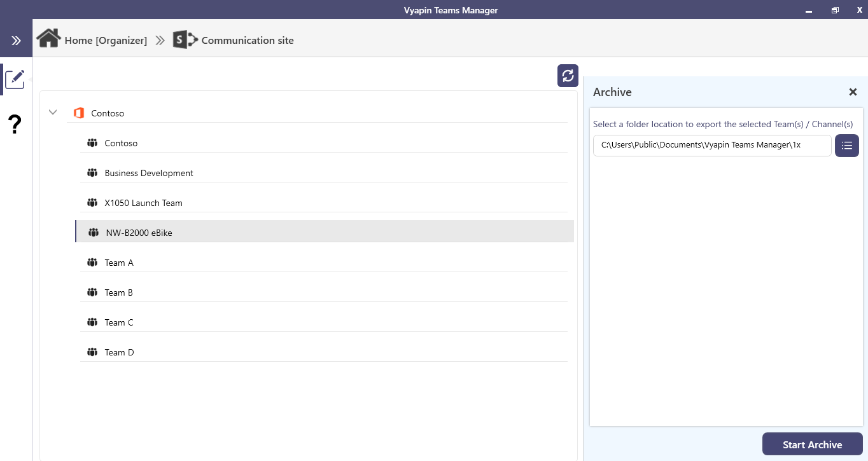Click Start Archive button
Viewport: 868px width, 461px height.
click(812, 444)
